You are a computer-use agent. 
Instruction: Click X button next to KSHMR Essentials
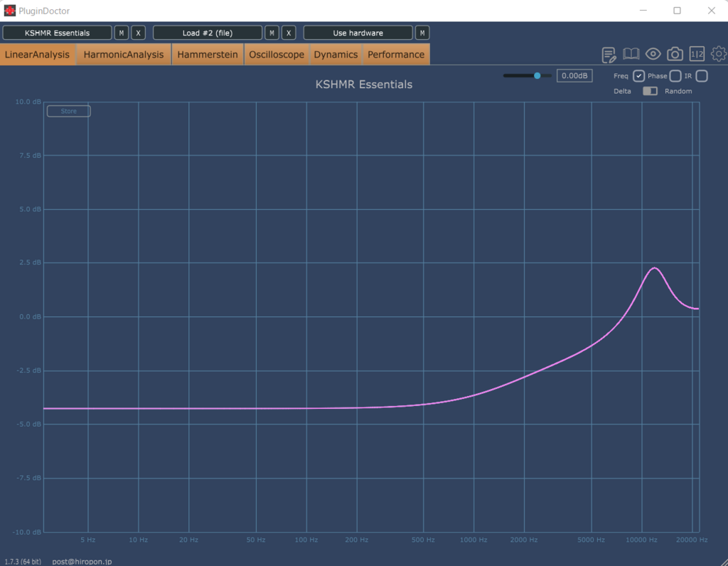(x=138, y=33)
